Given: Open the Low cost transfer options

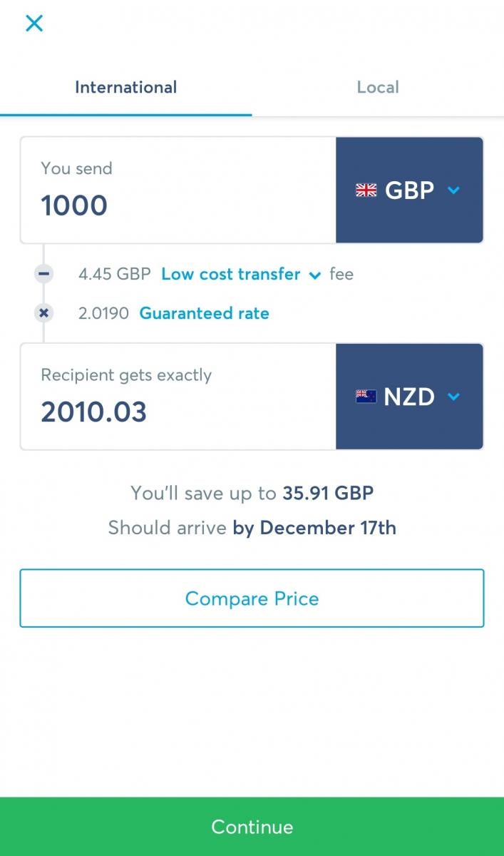Looking at the screenshot, I should pyautogui.click(x=230, y=274).
